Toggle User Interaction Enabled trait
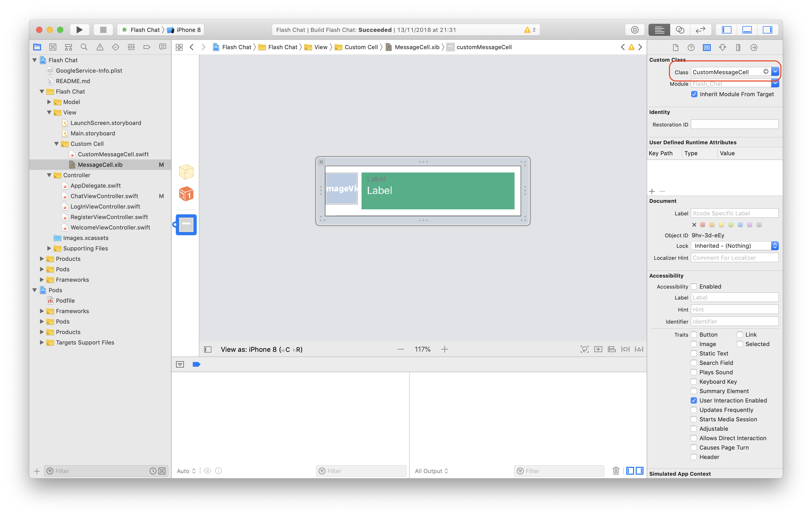Screen dimensions: 812x517 (694, 400)
